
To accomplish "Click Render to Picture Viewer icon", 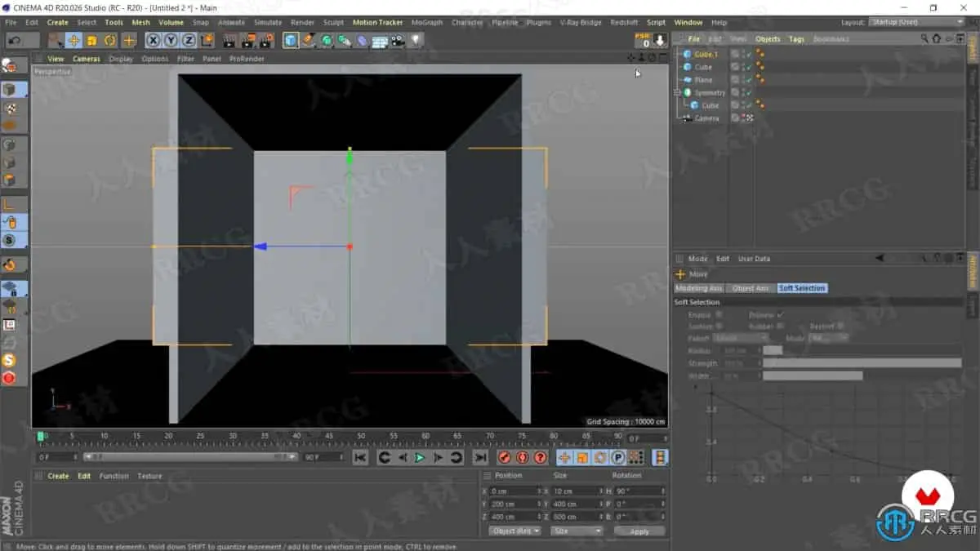I will pos(247,40).
